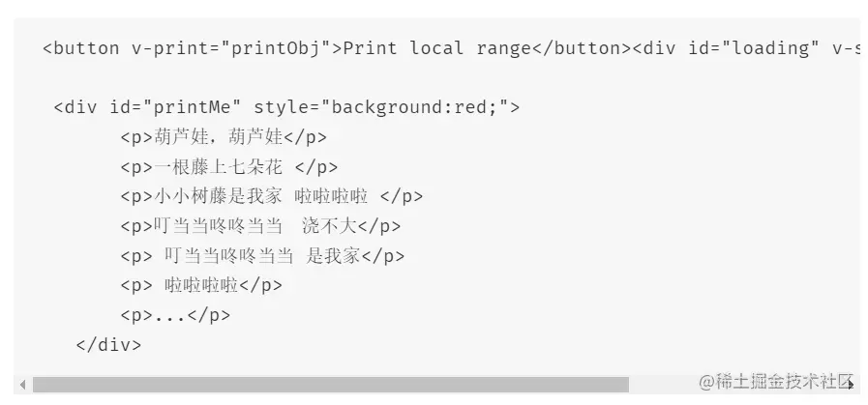Click the horizontal scrollbar right arrow
This screenshot has height=405, width=868.
[x=851, y=385]
